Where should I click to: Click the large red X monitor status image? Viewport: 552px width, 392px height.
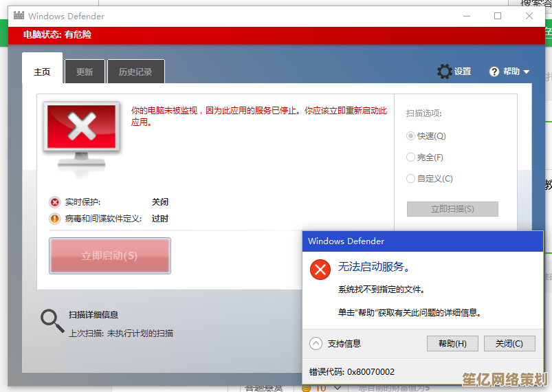pyautogui.click(x=82, y=132)
